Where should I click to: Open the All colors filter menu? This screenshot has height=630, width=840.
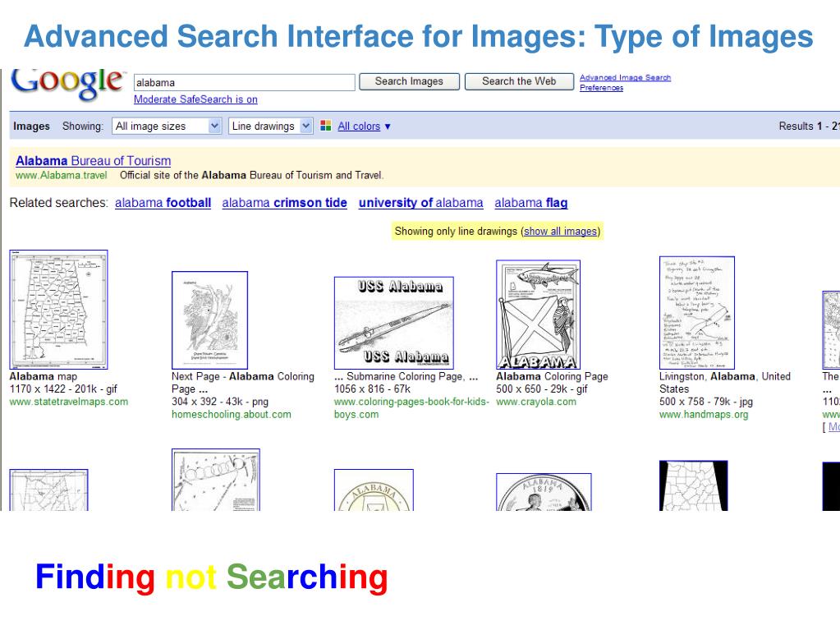tap(364, 126)
